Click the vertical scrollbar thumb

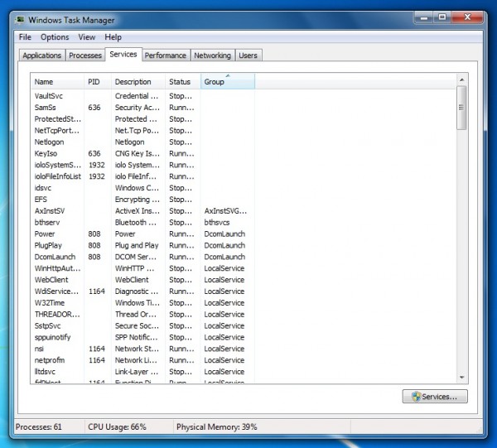tap(461, 108)
